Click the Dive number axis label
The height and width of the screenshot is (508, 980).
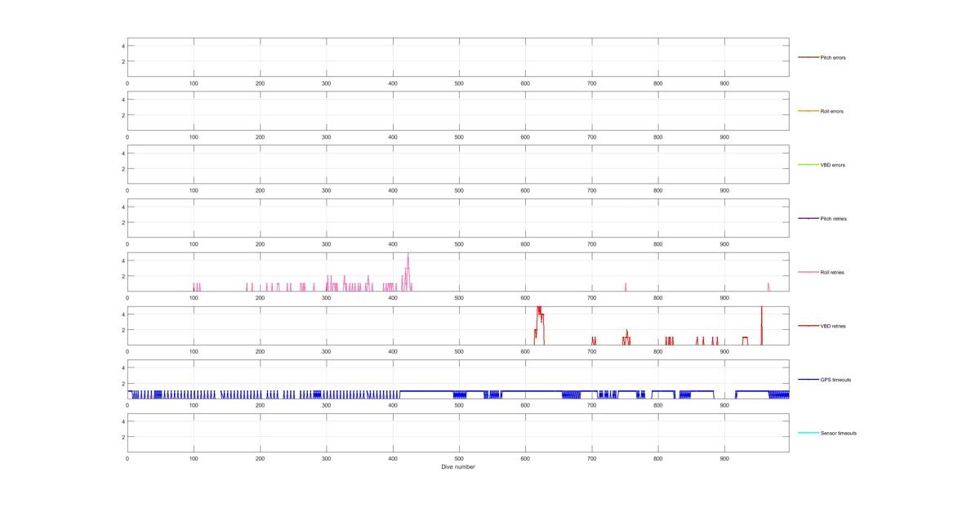(x=458, y=467)
